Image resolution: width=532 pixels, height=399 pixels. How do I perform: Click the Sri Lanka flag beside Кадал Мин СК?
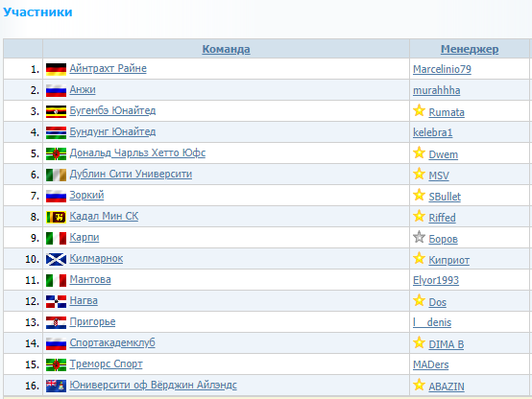pos(56,217)
